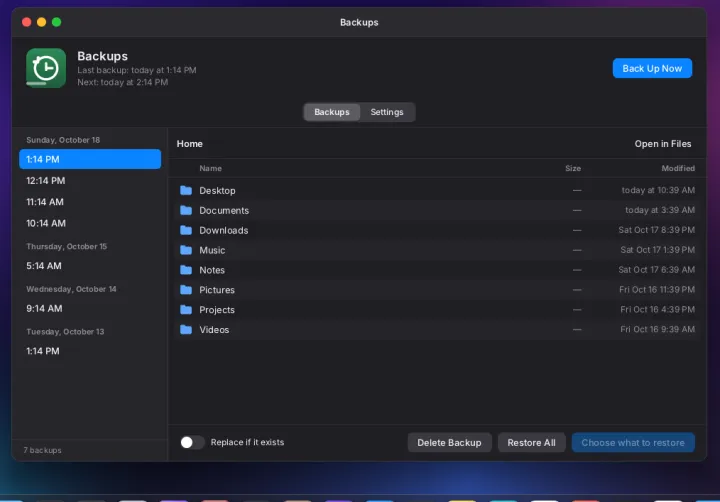Maximize the window with the green button
Screen dimensions: 720x502
56,22
